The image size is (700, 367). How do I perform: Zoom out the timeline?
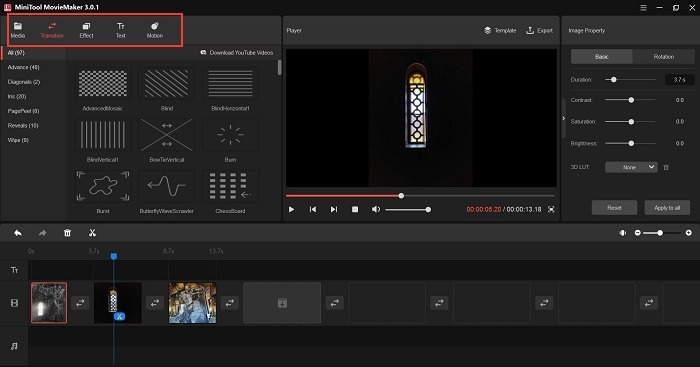click(638, 233)
